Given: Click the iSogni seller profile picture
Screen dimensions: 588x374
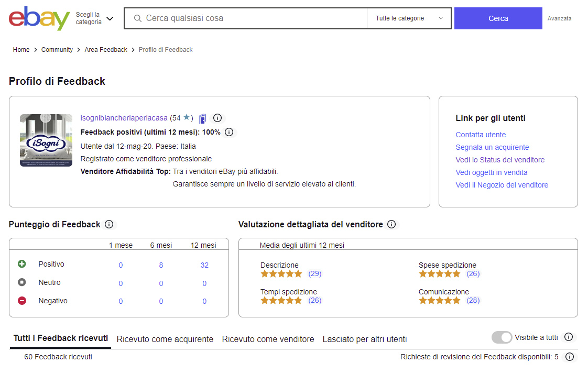Looking at the screenshot, I should point(46,140).
